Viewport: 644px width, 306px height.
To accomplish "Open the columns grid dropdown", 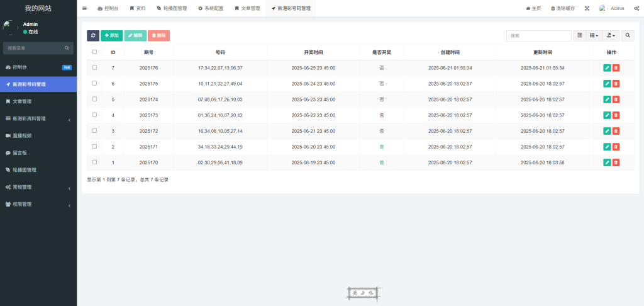I will pyautogui.click(x=594, y=36).
